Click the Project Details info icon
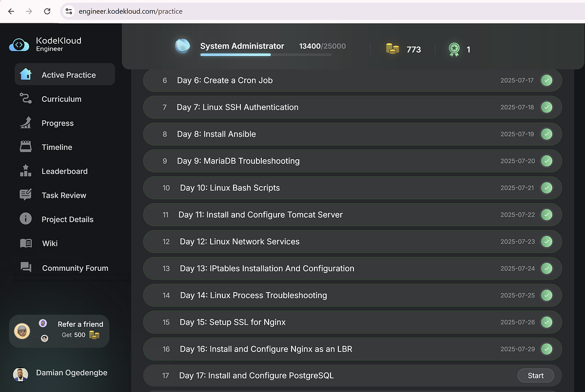The width and height of the screenshot is (585, 392). pyautogui.click(x=25, y=219)
